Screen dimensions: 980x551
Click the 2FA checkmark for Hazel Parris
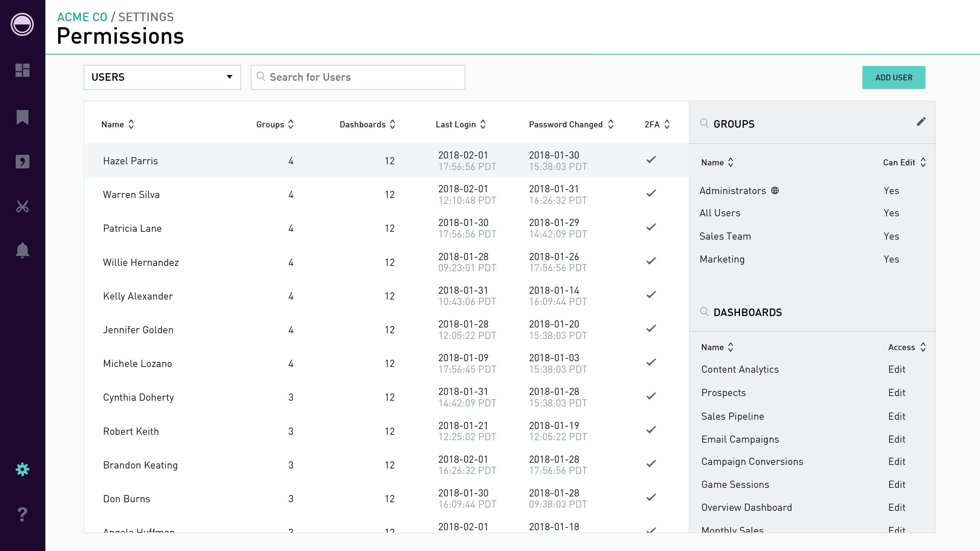(651, 159)
